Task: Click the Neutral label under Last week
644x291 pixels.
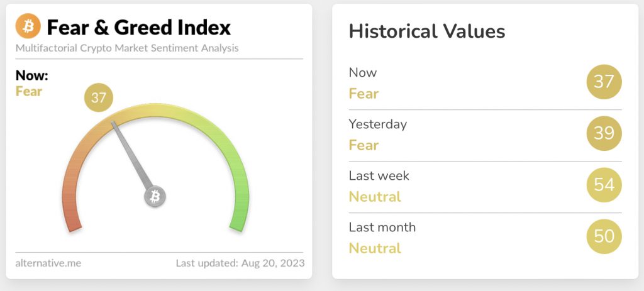Action: (x=375, y=197)
